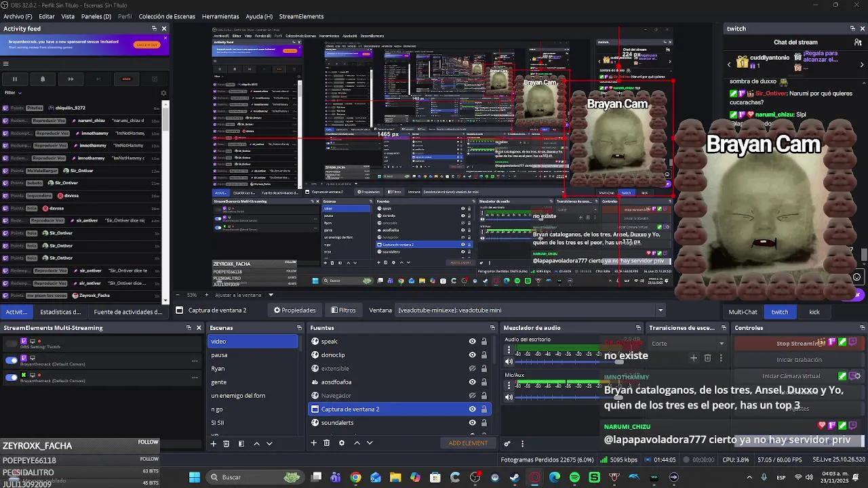Open the StreamElements menu

(x=301, y=16)
